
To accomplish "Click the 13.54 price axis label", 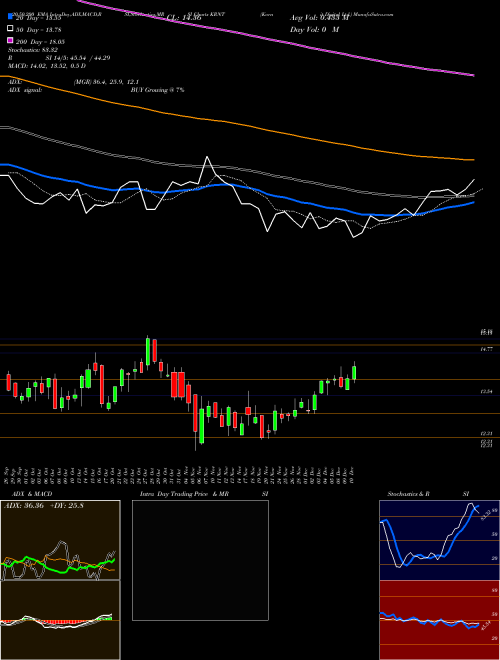I will point(487,391).
